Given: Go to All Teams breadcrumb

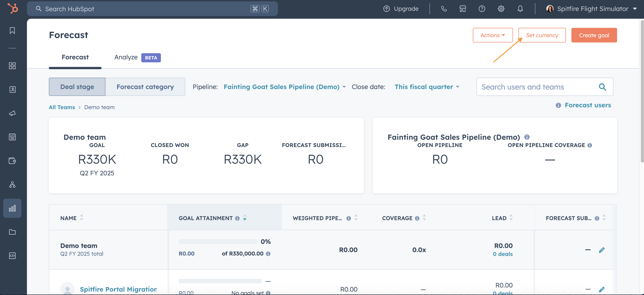Looking at the screenshot, I should point(62,107).
